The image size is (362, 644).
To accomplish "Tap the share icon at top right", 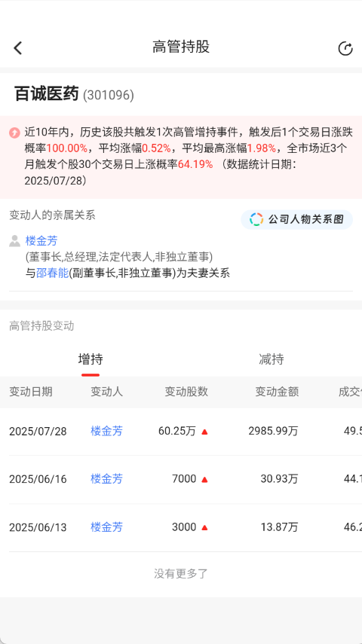I will (345, 48).
